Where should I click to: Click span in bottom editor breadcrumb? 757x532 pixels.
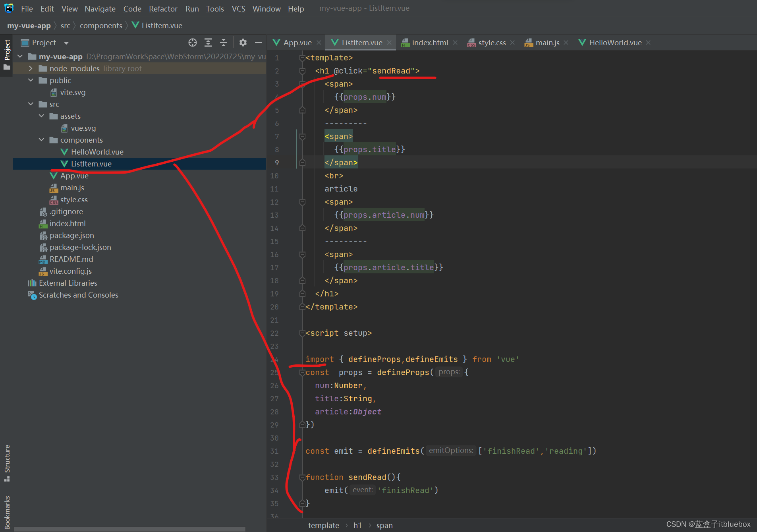click(384, 525)
